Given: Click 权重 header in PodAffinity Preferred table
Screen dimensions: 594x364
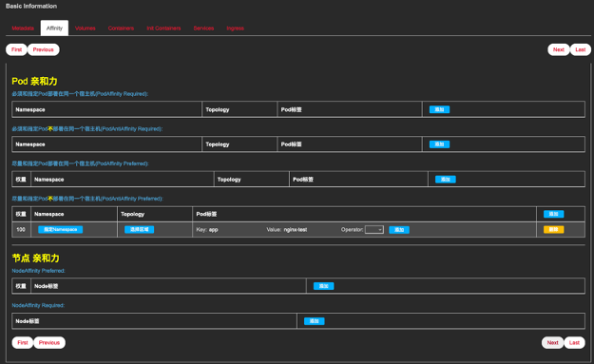Looking at the screenshot, I should pyautogui.click(x=21, y=180).
